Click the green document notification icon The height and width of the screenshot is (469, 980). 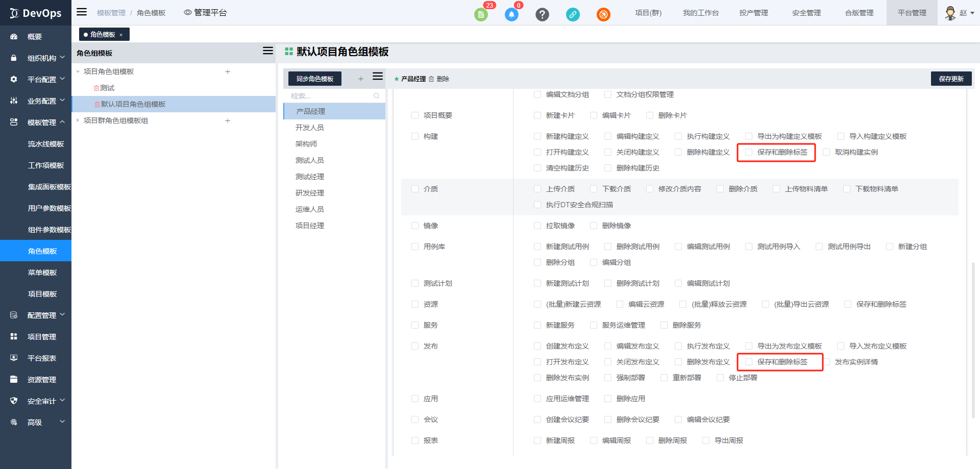click(481, 14)
